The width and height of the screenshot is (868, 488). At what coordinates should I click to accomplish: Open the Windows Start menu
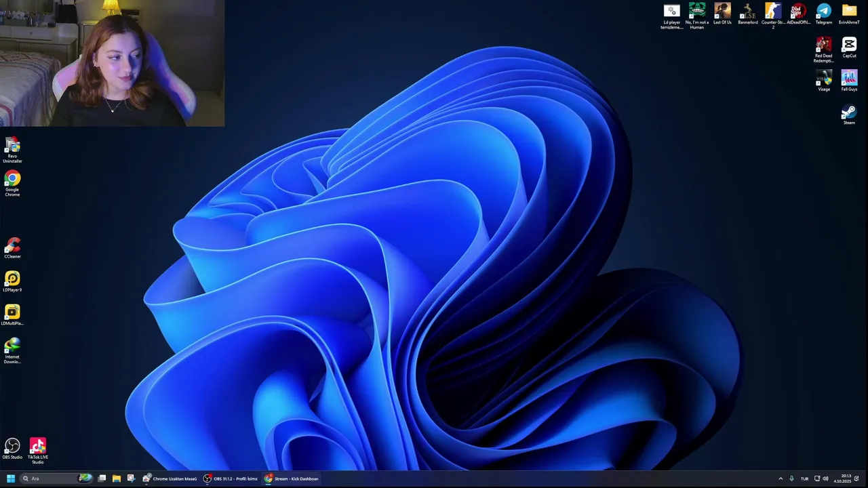[10, 479]
